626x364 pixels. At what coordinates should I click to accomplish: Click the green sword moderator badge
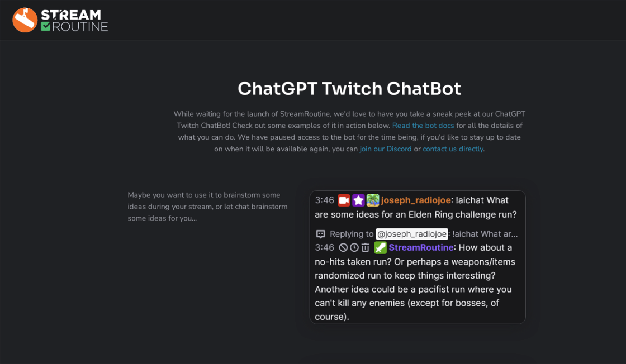click(x=380, y=248)
